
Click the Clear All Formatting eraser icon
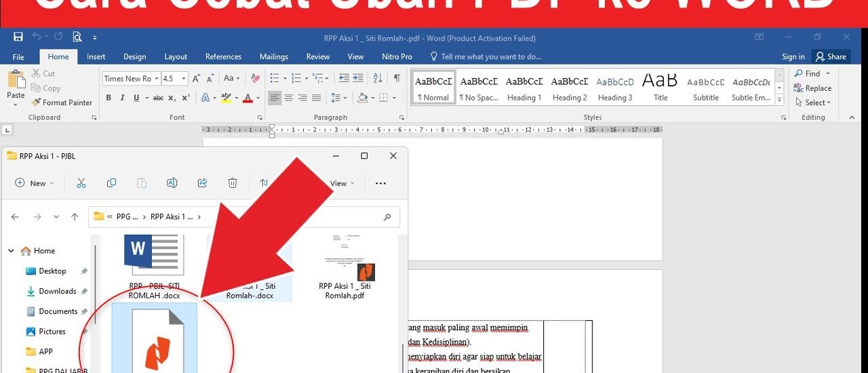coord(255,79)
